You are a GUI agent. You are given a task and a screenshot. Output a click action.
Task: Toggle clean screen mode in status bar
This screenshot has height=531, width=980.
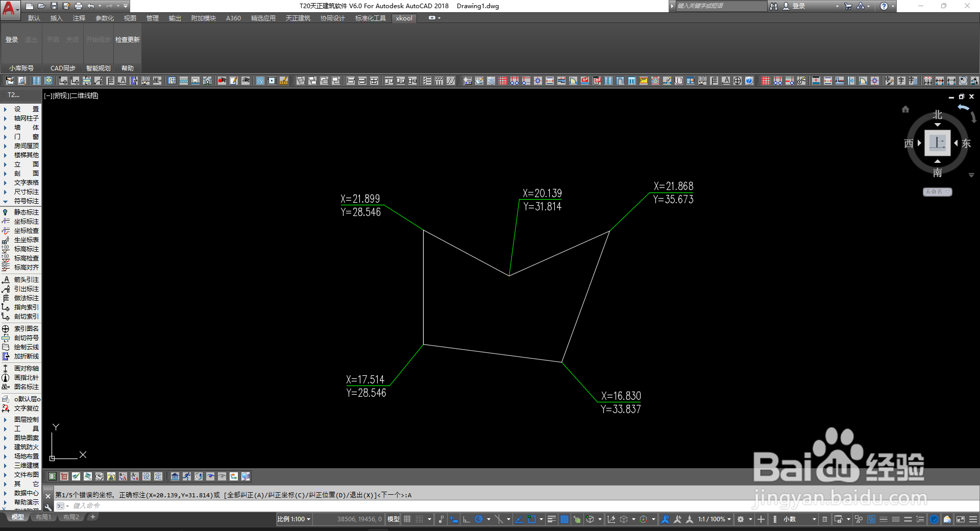click(x=960, y=519)
